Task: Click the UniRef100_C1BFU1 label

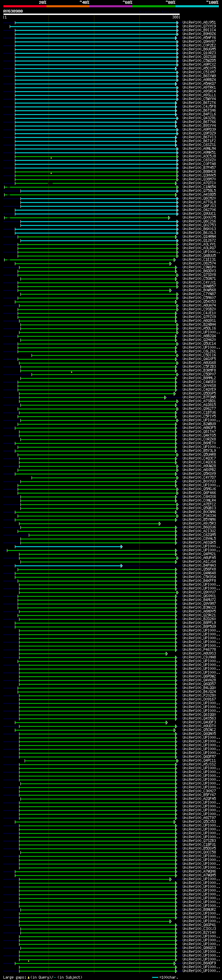Action: (199, 844)
